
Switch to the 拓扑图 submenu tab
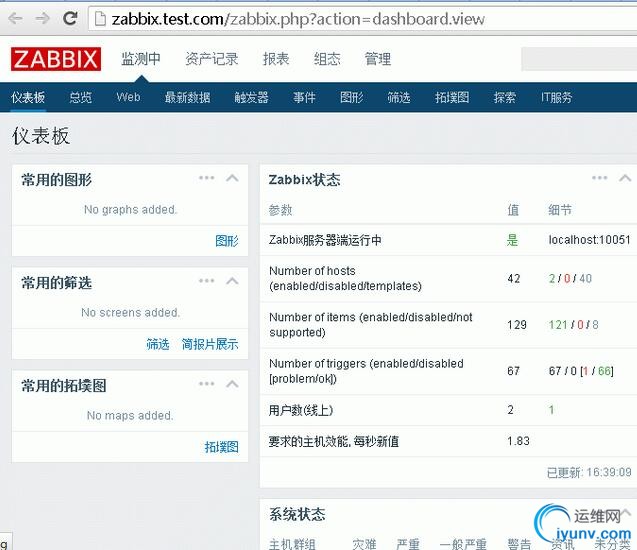pyautogui.click(x=452, y=97)
